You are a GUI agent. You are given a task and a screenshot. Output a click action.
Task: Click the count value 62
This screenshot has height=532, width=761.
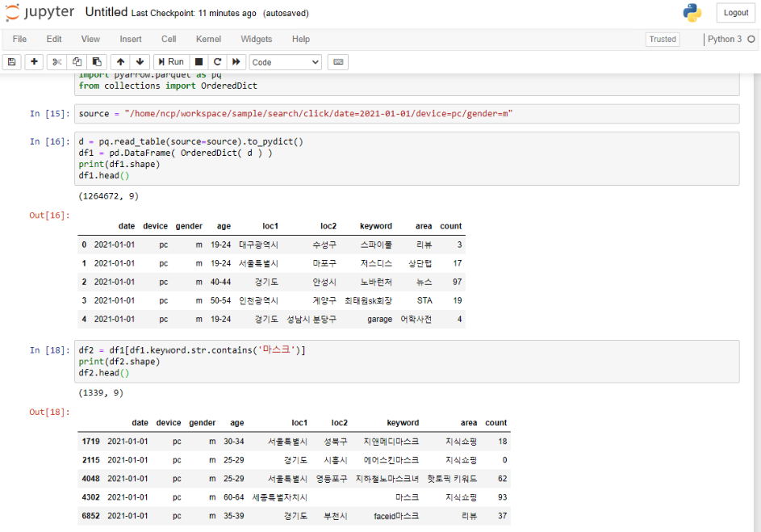pos(502,479)
